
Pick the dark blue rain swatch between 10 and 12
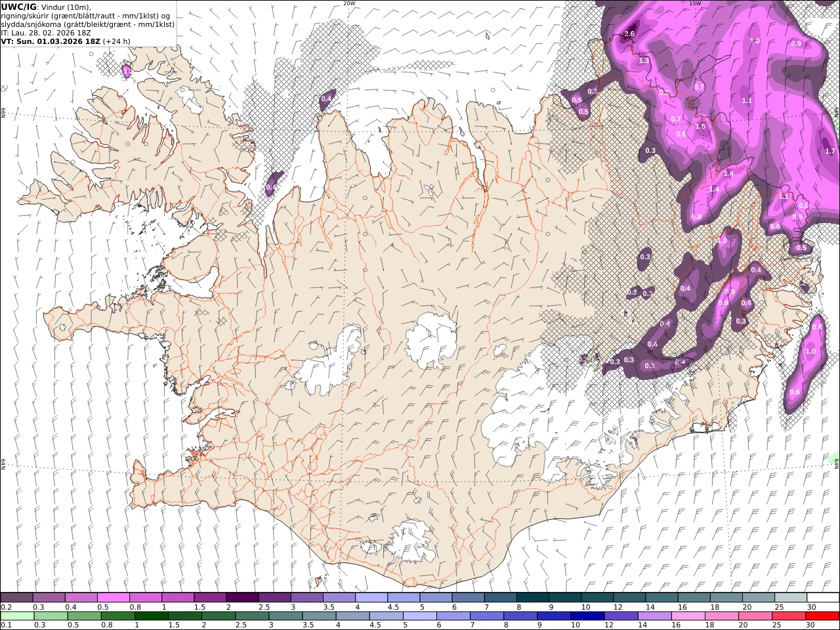[x=587, y=616]
